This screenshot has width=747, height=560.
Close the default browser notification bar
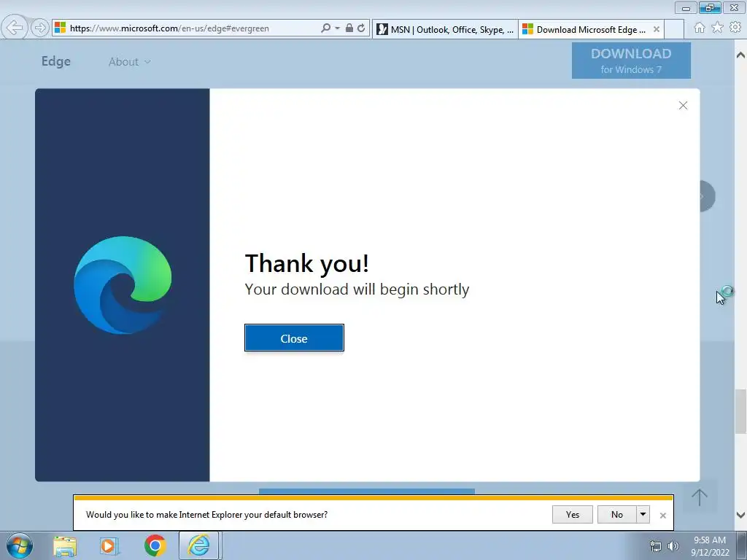click(x=662, y=516)
